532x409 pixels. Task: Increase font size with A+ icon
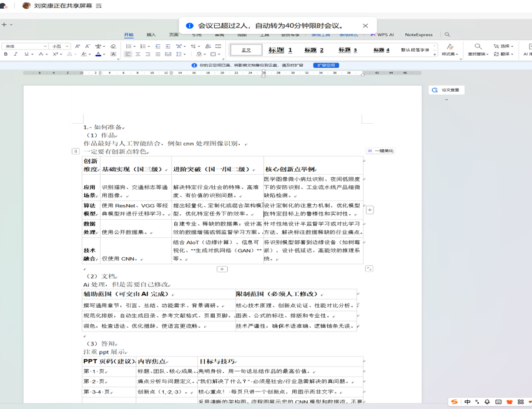pos(77,46)
